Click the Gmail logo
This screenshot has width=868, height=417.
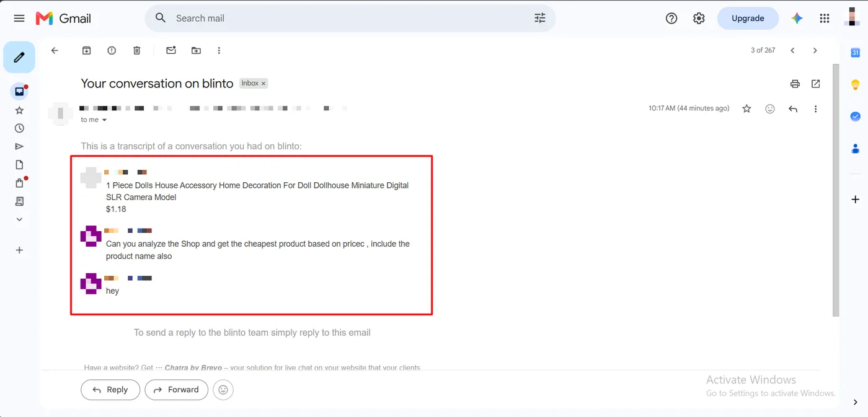point(64,19)
